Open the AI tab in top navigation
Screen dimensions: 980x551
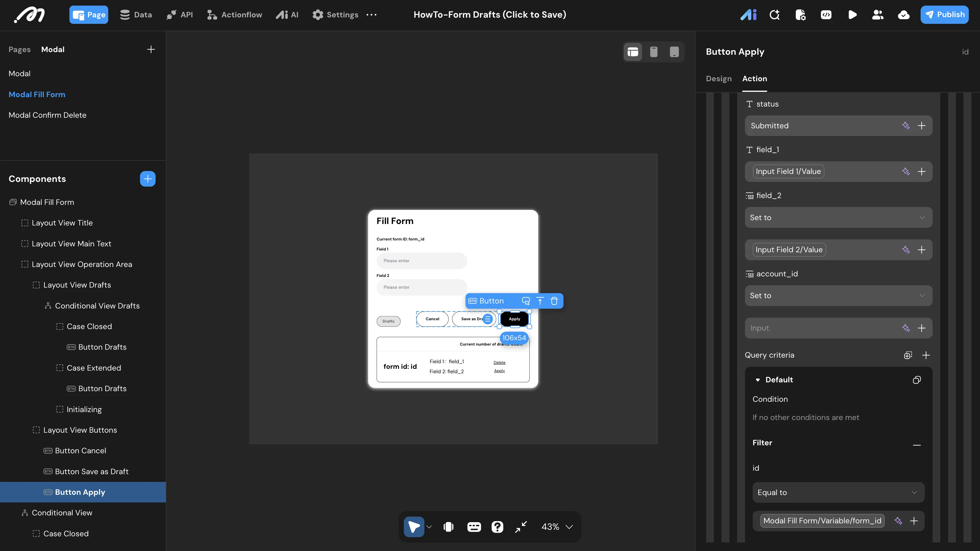point(287,15)
